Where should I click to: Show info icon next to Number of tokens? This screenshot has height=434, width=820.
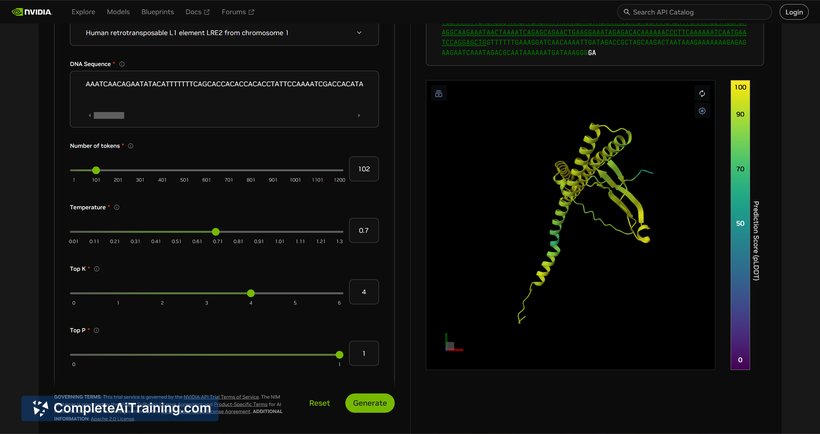tap(131, 146)
